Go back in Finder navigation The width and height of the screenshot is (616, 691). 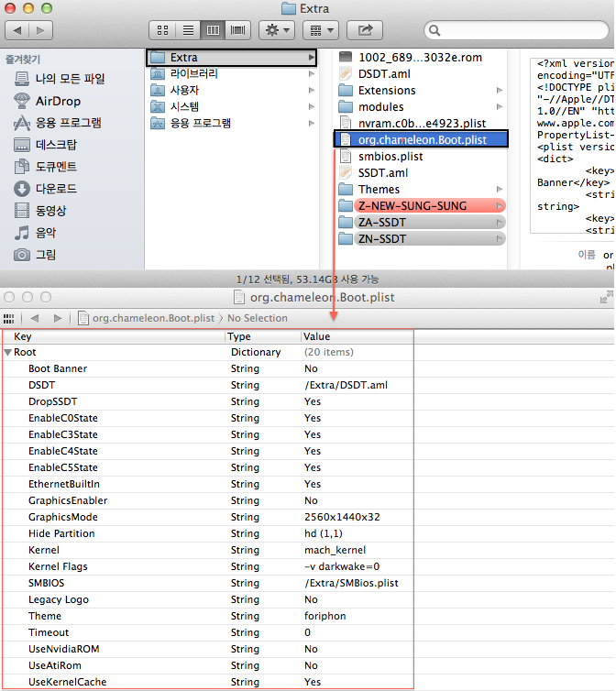(17, 30)
